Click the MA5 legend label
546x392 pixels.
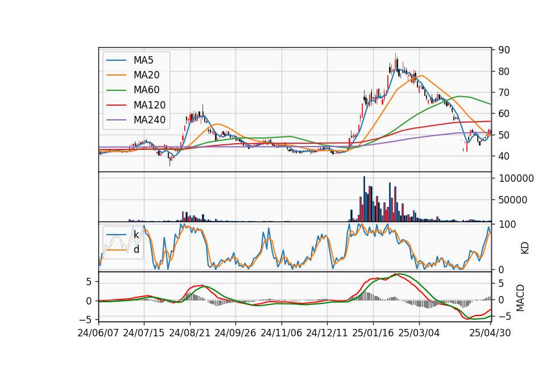pyautogui.click(x=143, y=60)
